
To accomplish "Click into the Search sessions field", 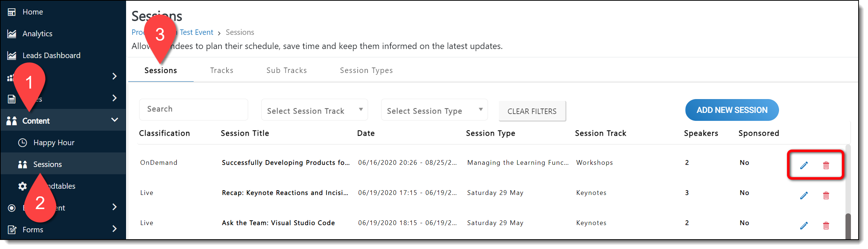I will tap(193, 109).
